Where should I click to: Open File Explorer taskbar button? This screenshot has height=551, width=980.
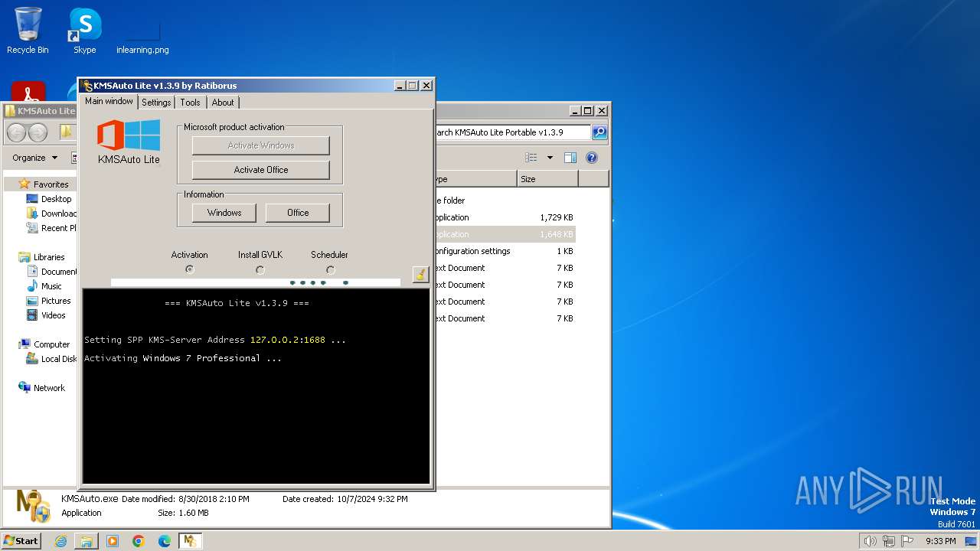[87, 541]
